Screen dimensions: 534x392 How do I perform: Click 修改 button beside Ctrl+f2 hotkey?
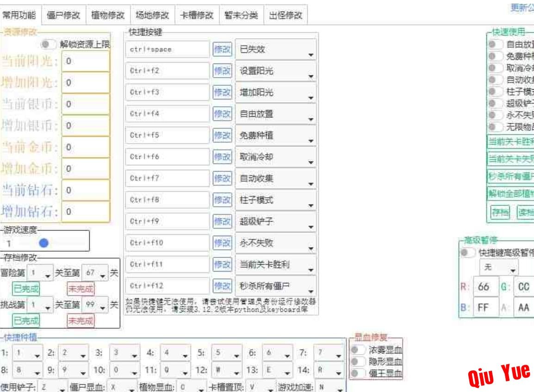point(221,71)
